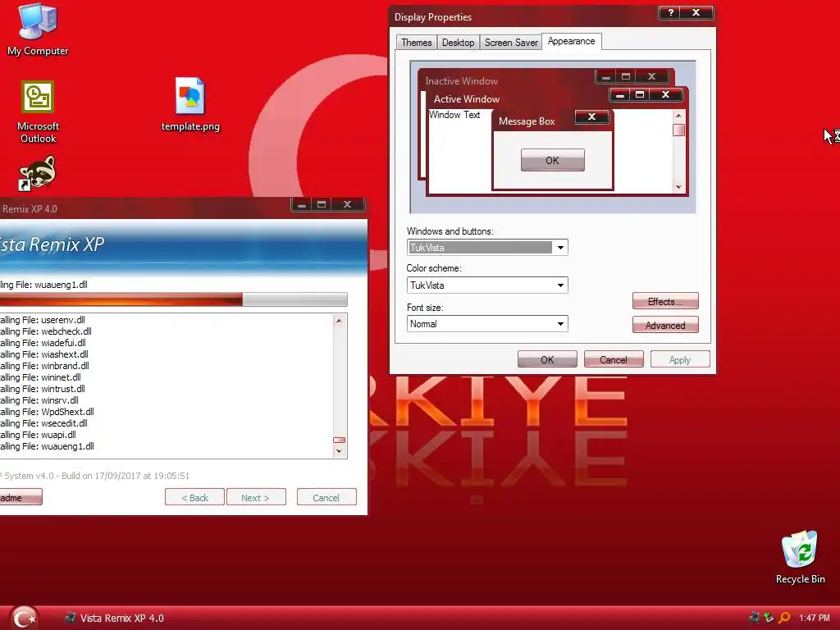Select the webcheck.dll log line
Image resolution: width=840 pixels, height=630 pixels.
point(46,331)
